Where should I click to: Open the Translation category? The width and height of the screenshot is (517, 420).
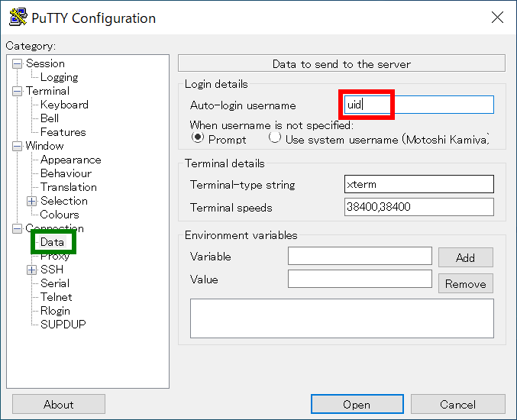pyautogui.click(x=68, y=187)
